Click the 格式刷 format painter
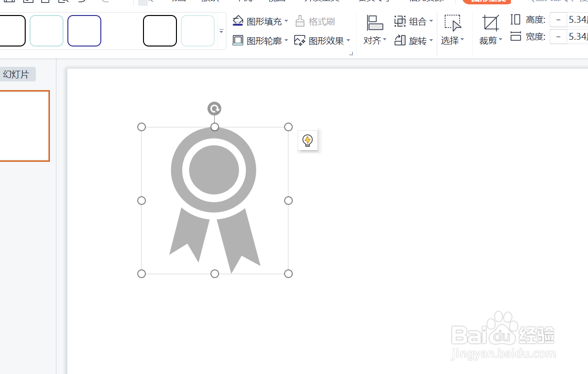This screenshot has width=588, height=374. (x=315, y=21)
